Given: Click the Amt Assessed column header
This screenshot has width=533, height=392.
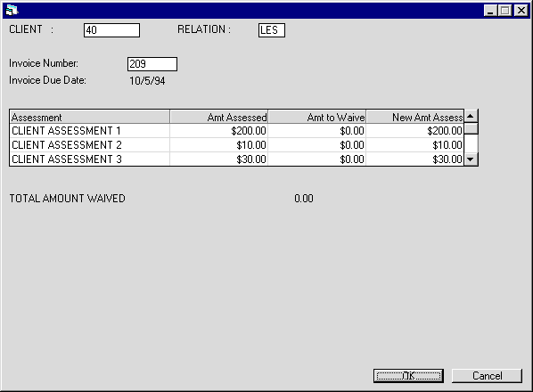Looking at the screenshot, I should click(x=219, y=117).
